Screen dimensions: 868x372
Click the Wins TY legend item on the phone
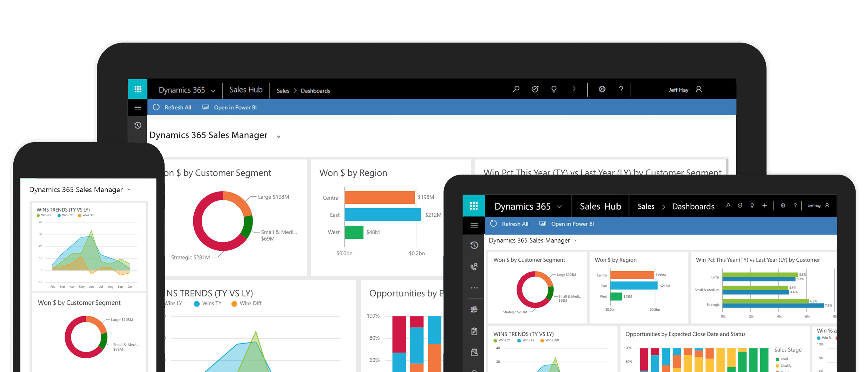(x=65, y=215)
